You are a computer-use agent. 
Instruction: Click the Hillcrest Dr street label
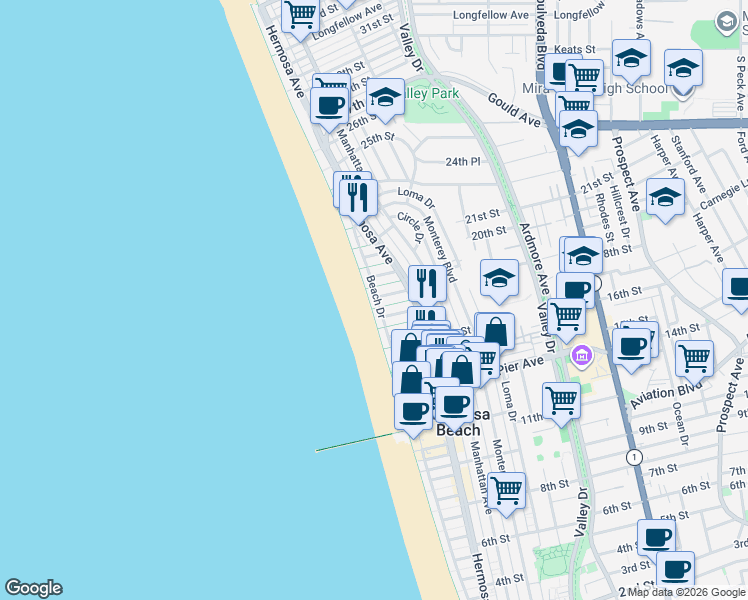(620, 211)
